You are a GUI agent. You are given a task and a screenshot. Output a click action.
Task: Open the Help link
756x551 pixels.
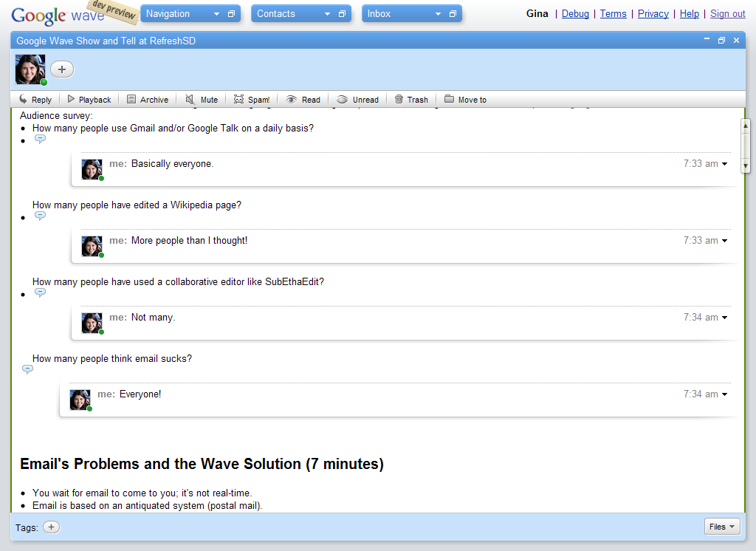pos(689,13)
